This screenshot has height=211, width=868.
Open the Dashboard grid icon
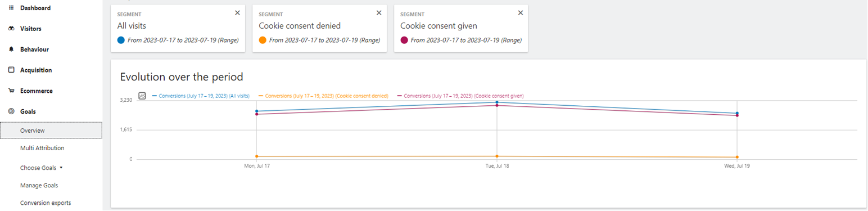click(x=11, y=8)
